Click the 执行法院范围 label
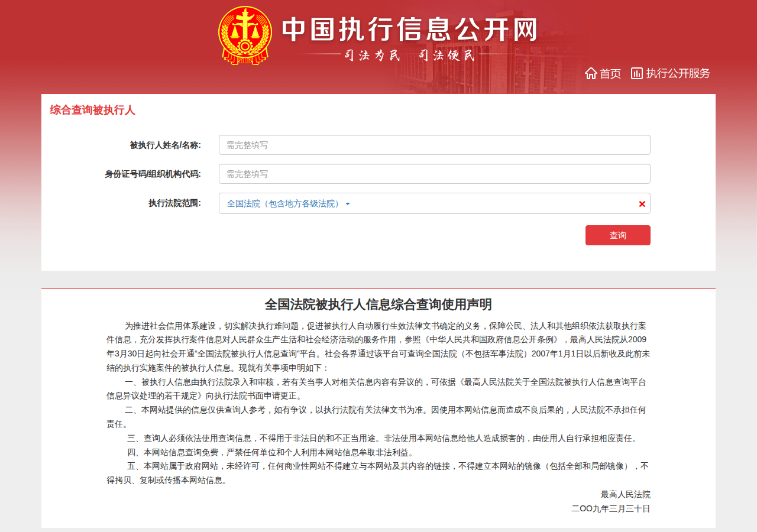This screenshot has height=532, width=757. [x=174, y=203]
